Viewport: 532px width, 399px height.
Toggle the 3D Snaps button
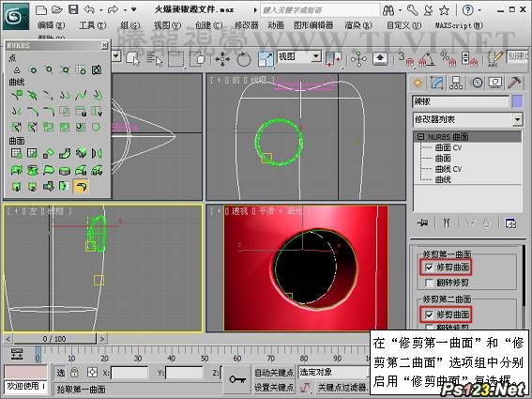tap(405, 59)
